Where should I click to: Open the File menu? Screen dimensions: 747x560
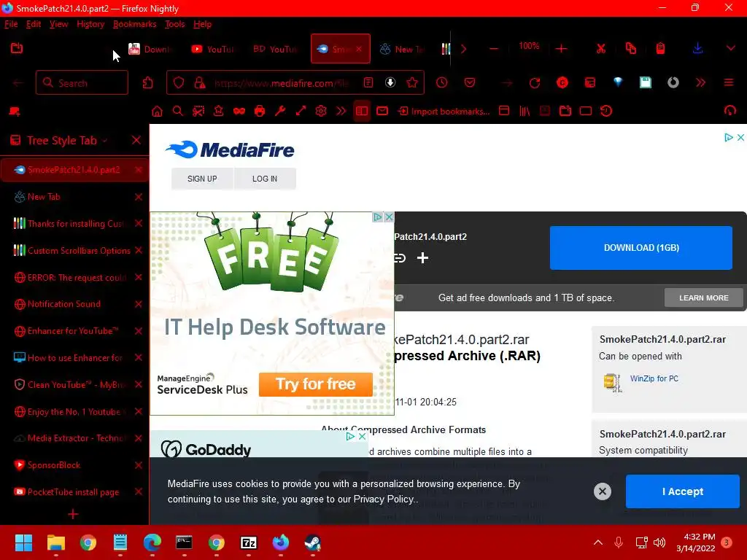(11, 24)
